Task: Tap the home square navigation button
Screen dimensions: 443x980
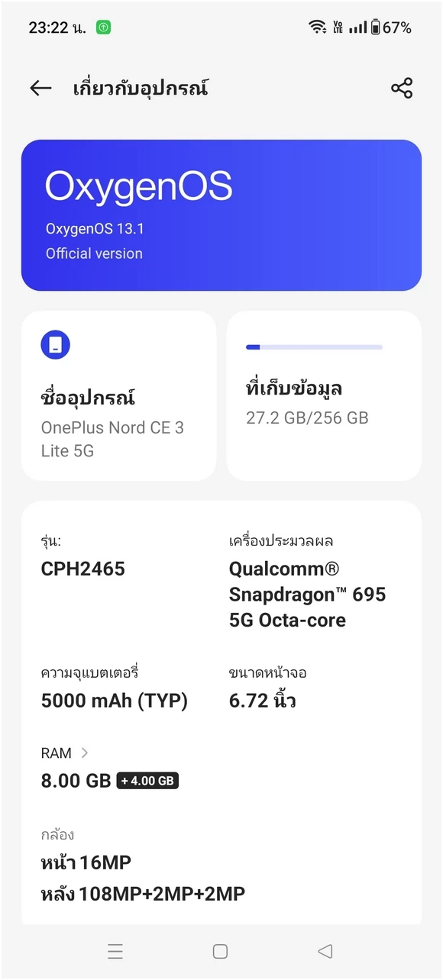Action: click(x=220, y=951)
